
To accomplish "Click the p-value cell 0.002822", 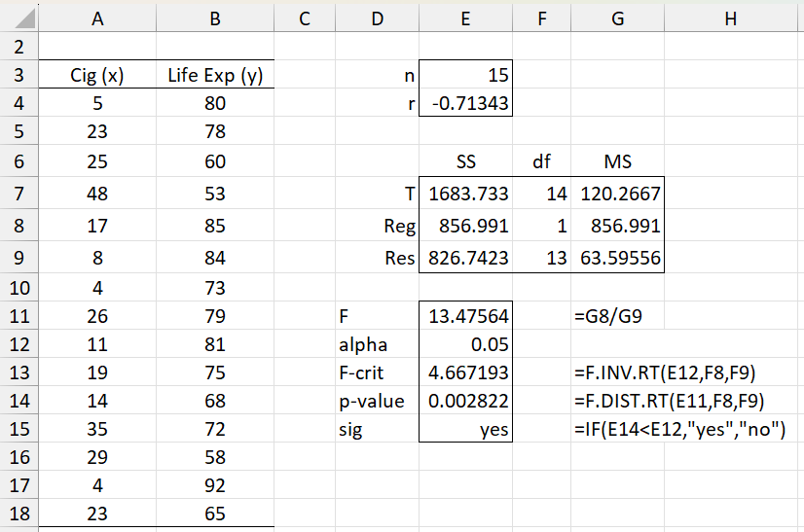I will click(x=466, y=401).
